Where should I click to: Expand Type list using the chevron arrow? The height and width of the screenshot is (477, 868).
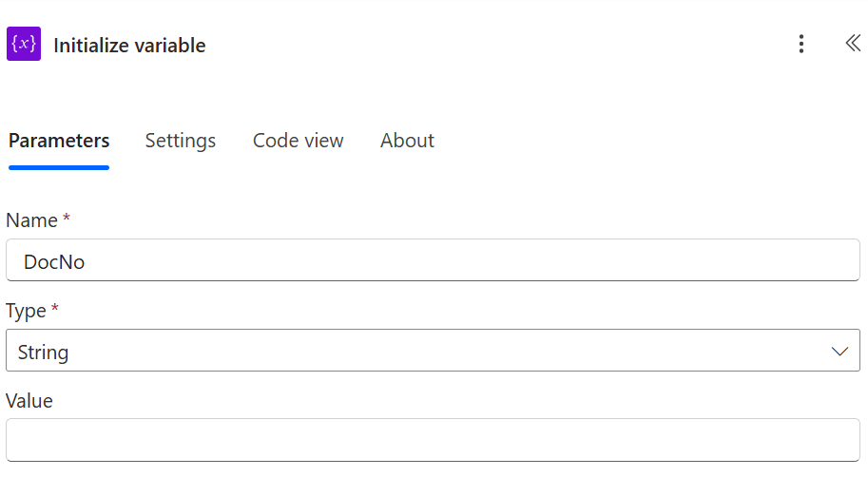pyautogui.click(x=839, y=352)
